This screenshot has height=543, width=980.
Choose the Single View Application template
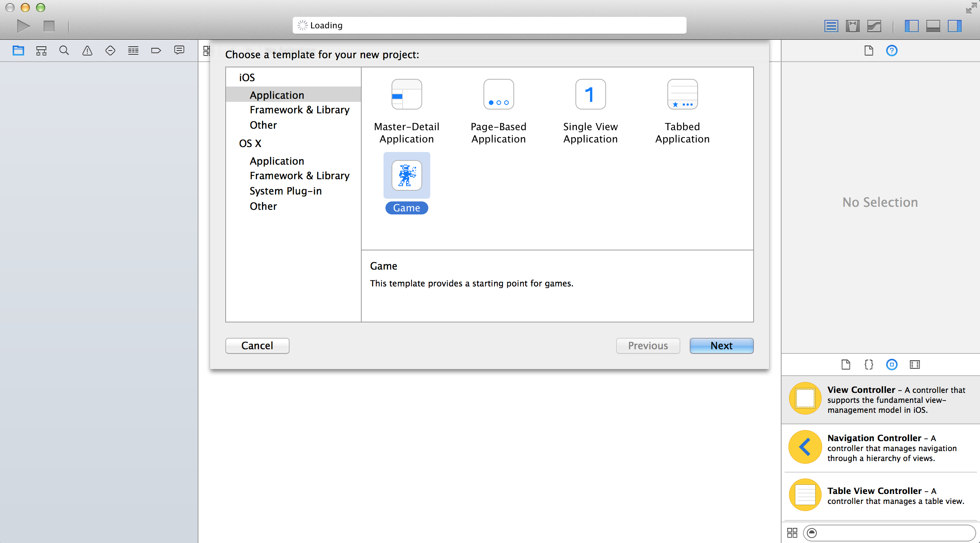point(591,111)
